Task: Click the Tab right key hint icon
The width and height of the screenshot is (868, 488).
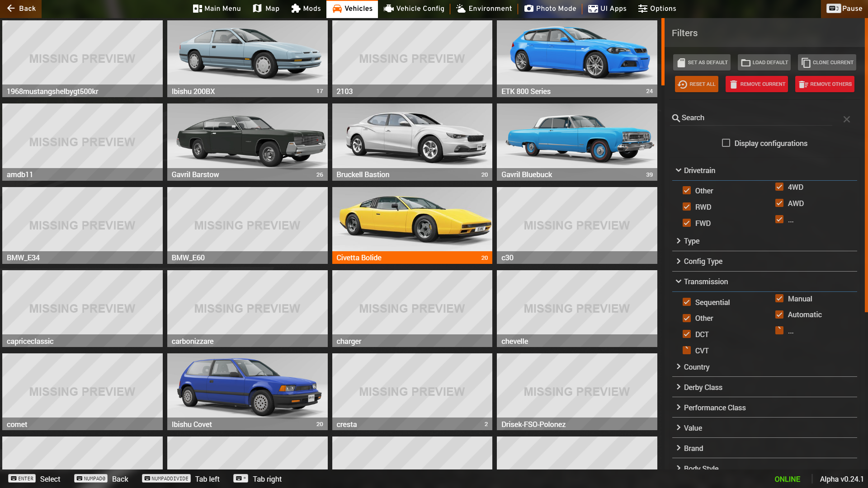Action: click(241, 479)
